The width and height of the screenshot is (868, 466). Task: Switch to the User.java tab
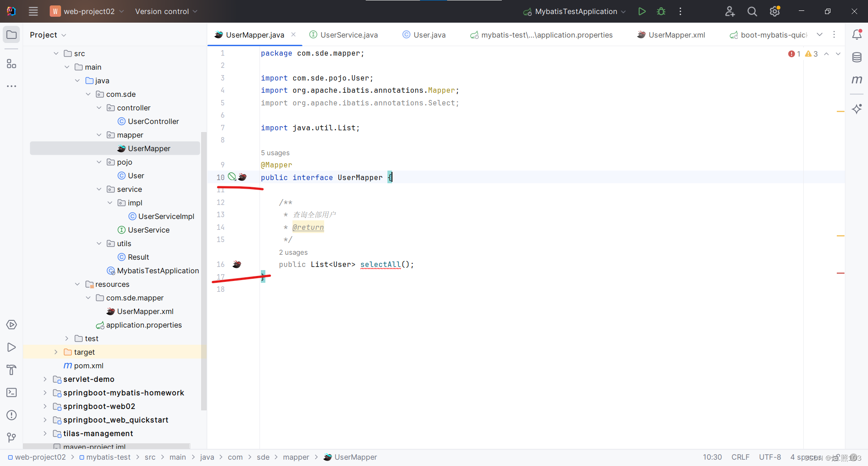[x=424, y=35]
